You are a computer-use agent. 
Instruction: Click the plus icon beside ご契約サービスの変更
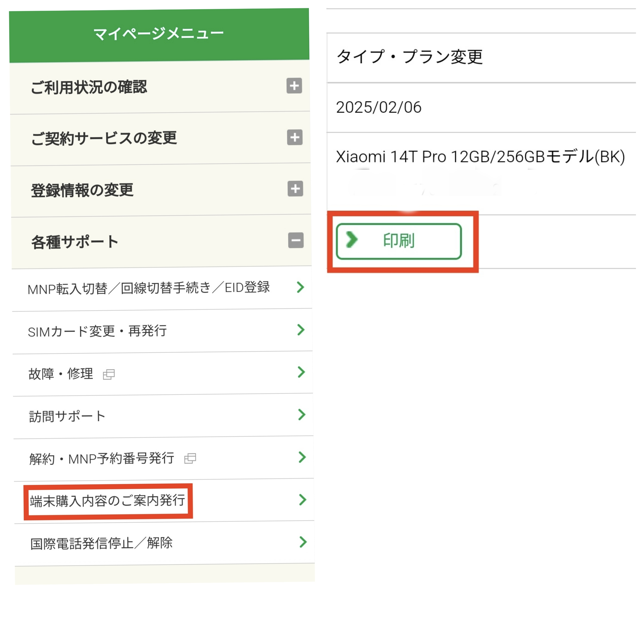(295, 137)
